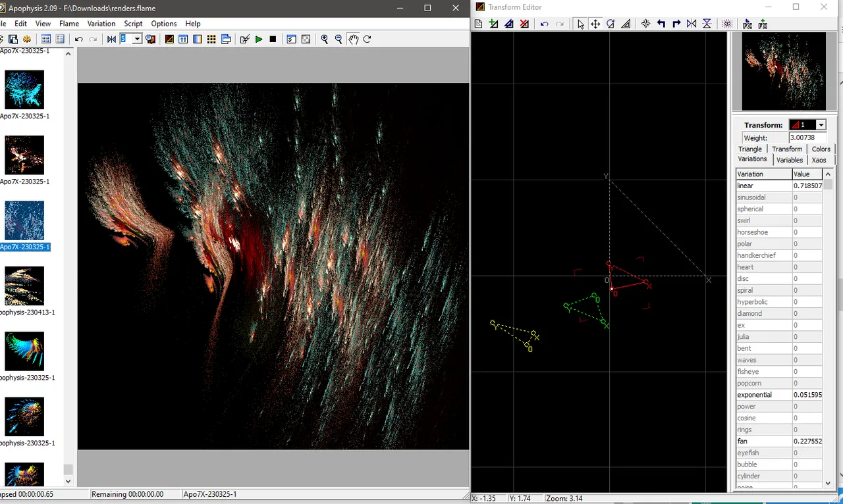
Task: Run script with green play icon
Action: click(259, 39)
